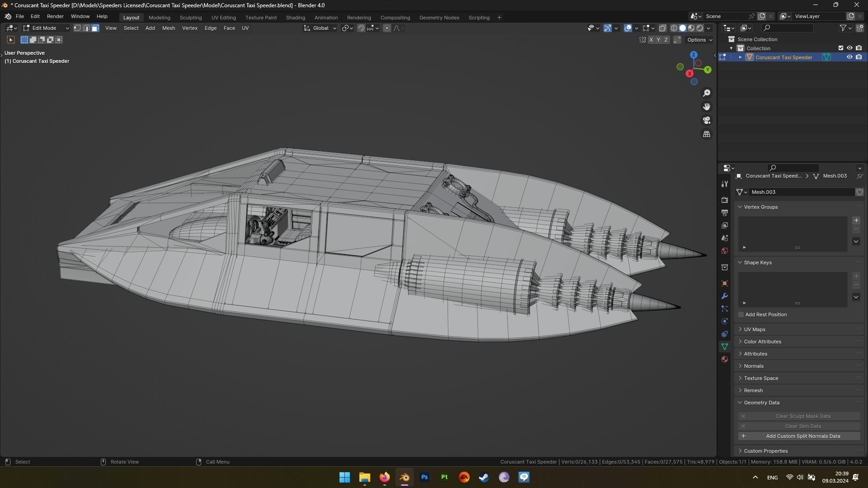Viewport: 868px width, 488px height.
Task: Open the Tool properties tab
Action: pyautogui.click(x=725, y=184)
